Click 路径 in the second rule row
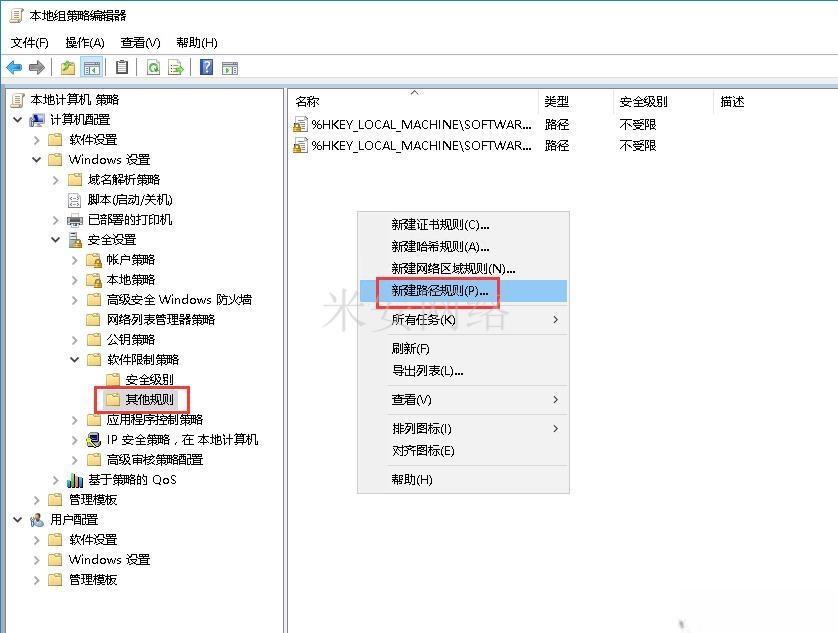Image resolution: width=838 pixels, height=633 pixels. click(x=557, y=145)
